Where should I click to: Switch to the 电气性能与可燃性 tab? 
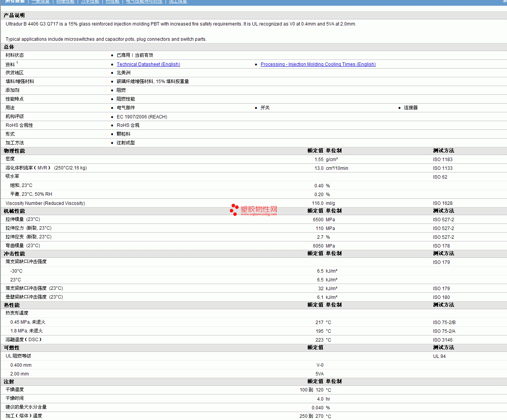click(x=144, y=2)
